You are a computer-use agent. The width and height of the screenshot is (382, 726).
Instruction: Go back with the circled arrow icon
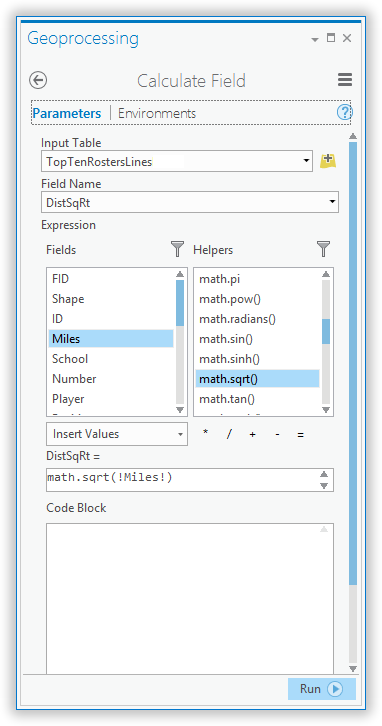click(38, 80)
